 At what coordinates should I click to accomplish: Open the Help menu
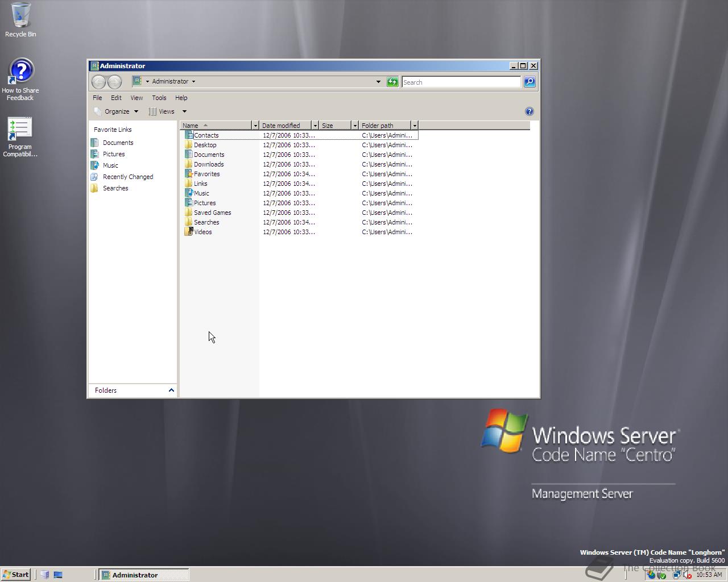181,98
